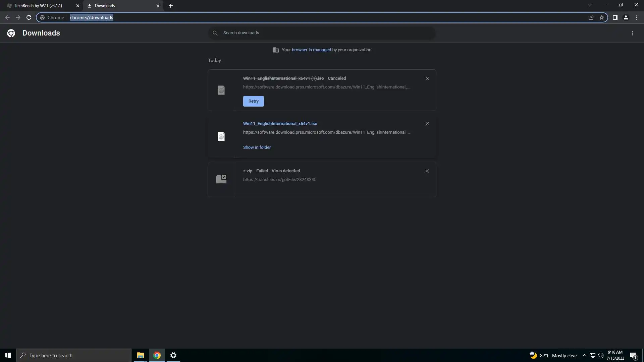Expand the tab search chevron
The height and width of the screenshot is (362, 644).
point(590,5)
